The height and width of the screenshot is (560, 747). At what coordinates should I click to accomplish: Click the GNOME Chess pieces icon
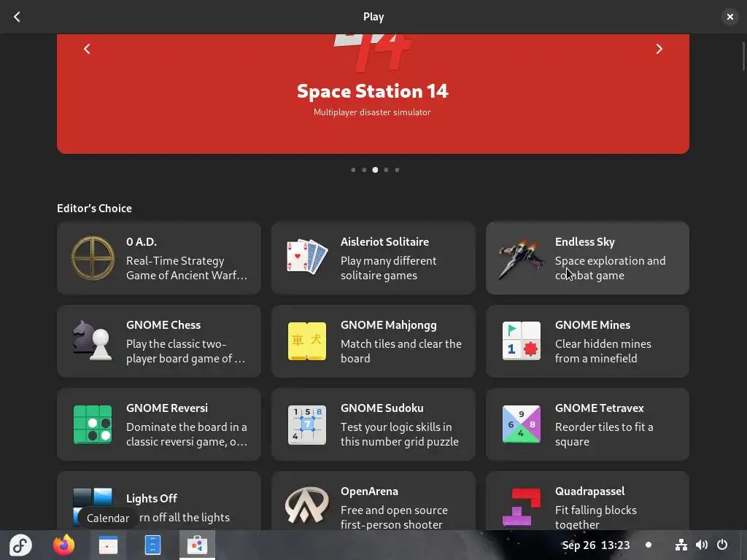pyautogui.click(x=92, y=341)
